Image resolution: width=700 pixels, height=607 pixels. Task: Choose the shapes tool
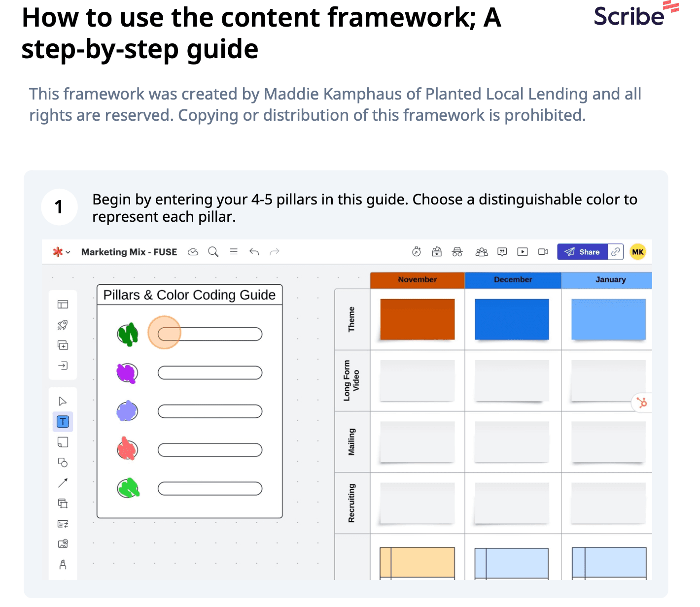(x=63, y=463)
